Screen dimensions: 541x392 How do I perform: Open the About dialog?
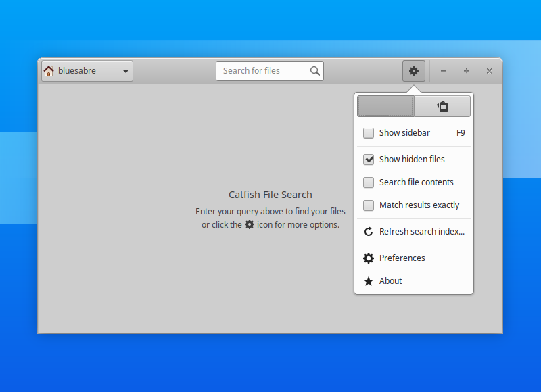(x=390, y=281)
